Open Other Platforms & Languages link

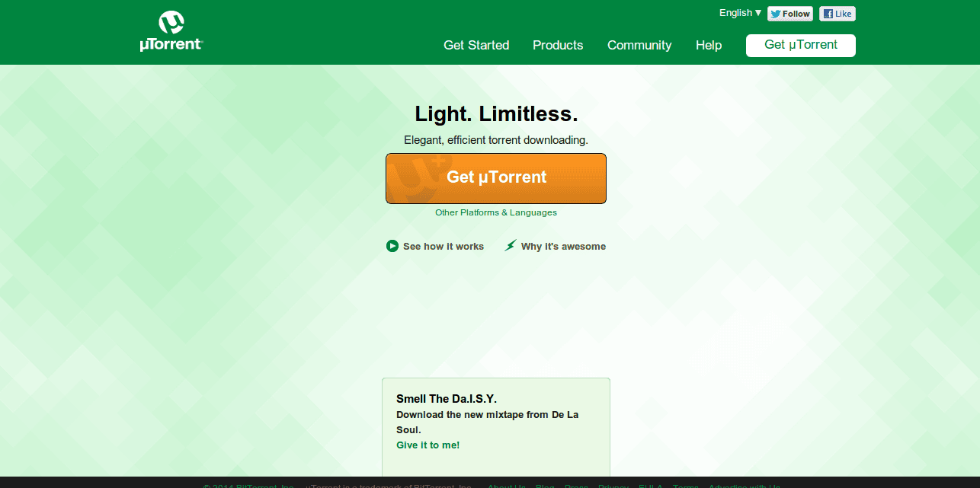click(x=496, y=212)
